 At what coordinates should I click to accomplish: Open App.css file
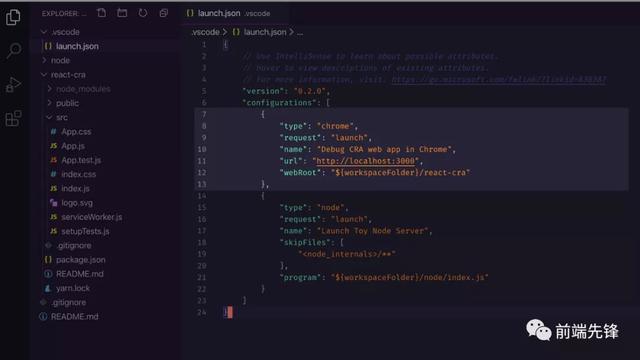click(76, 132)
